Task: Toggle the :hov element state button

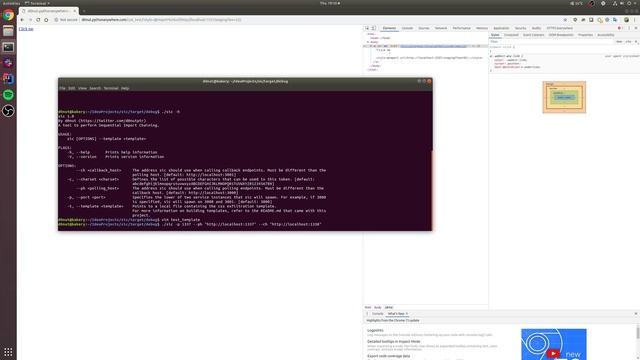Action: [x=619, y=42]
